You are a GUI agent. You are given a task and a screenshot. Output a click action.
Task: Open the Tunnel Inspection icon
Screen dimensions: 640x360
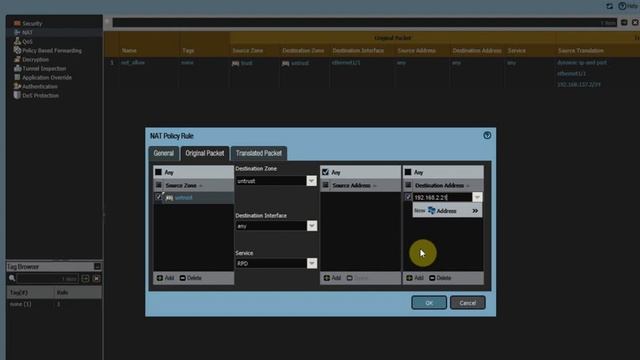(17, 68)
